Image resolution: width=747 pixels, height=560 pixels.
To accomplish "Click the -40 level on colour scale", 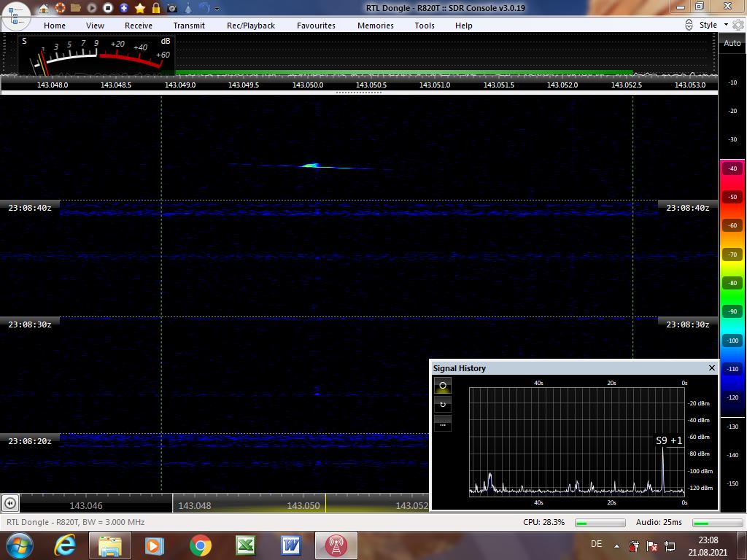I will point(732,168).
